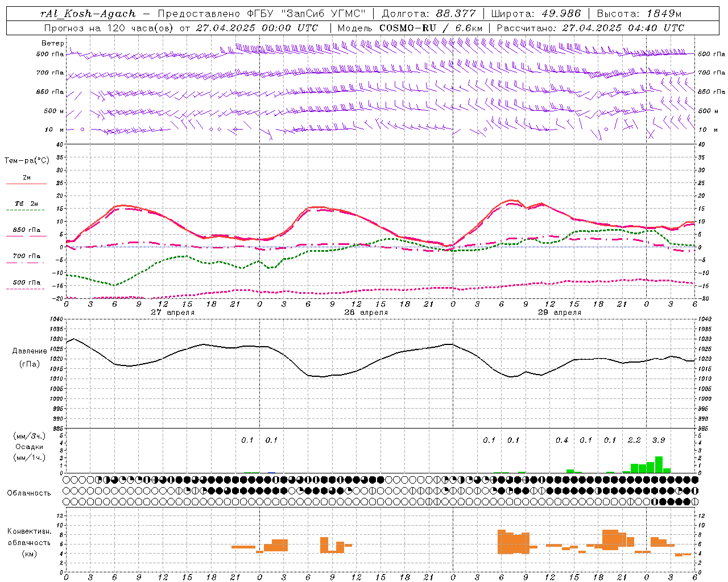Click the (мм/1ч.) precipitation unit label

pyautogui.click(x=29, y=458)
